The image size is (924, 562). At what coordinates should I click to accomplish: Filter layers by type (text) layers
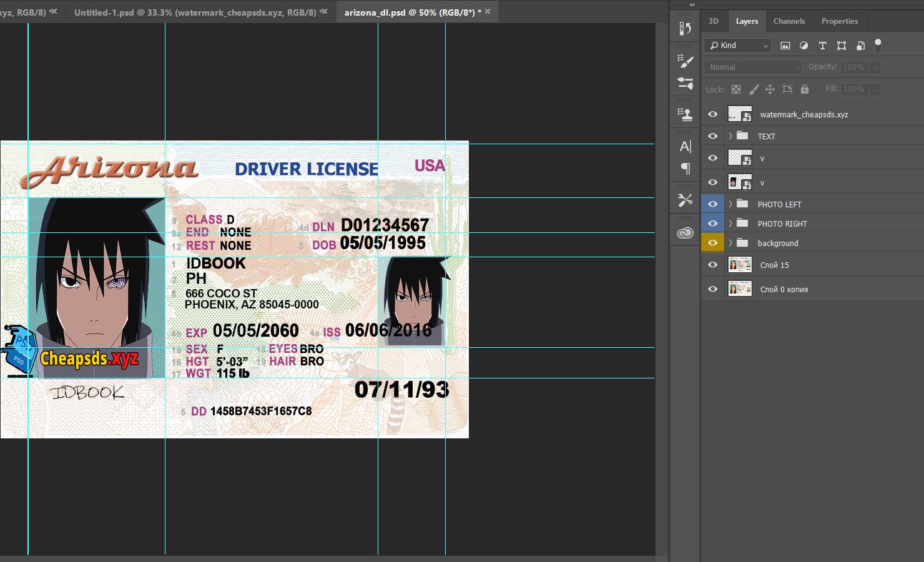coord(822,46)
